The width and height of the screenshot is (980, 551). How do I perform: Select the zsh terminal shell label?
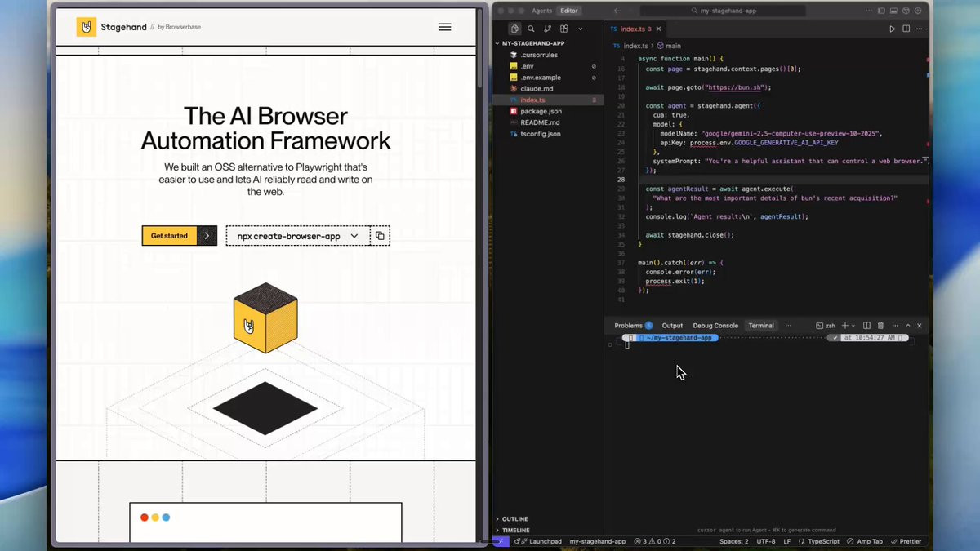point(826,326)
